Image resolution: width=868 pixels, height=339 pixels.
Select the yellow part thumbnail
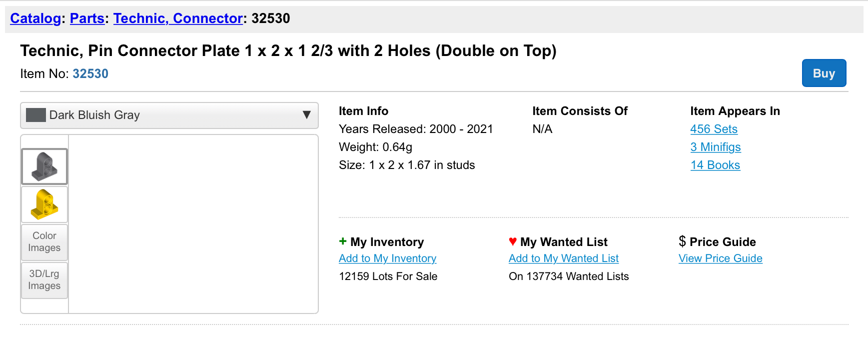[44, 204]
